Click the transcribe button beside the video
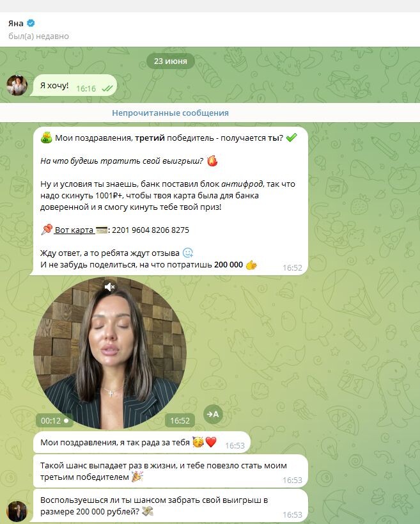Screen dimensions: 420x524 tap(213, 415)
